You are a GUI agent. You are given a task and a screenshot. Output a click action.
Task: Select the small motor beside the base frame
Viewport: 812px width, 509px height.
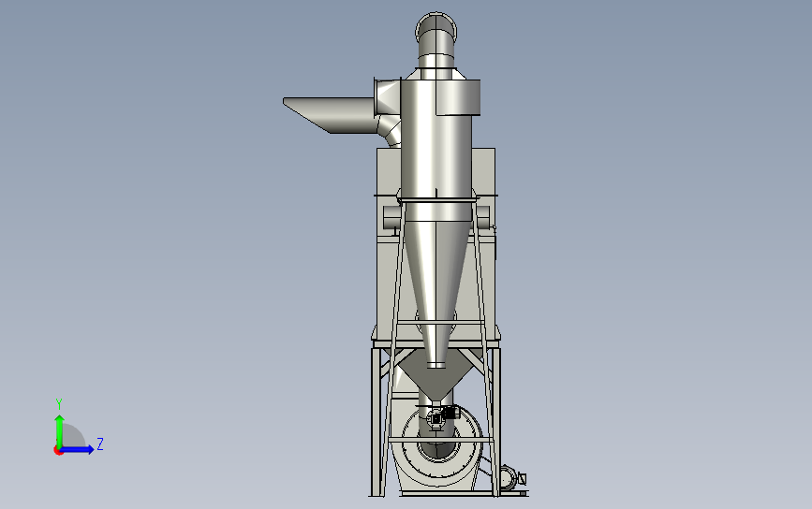[x=509, y=477]
